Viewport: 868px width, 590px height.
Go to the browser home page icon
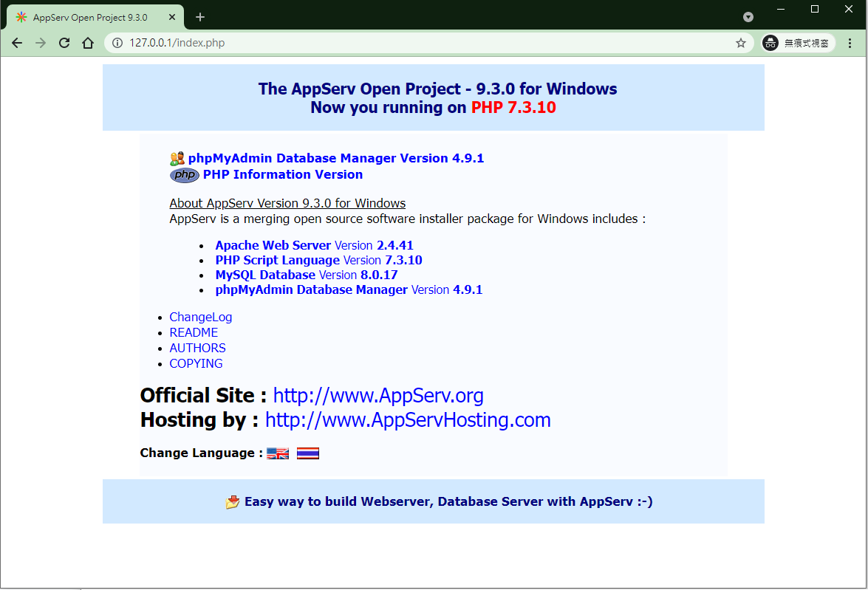pyautogui.click(x=88, y=43)
